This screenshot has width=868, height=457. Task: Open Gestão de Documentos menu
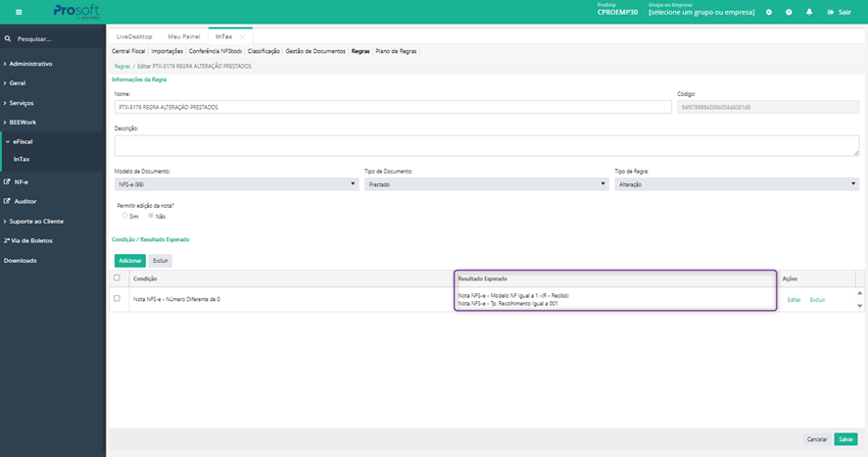point(315,51)
